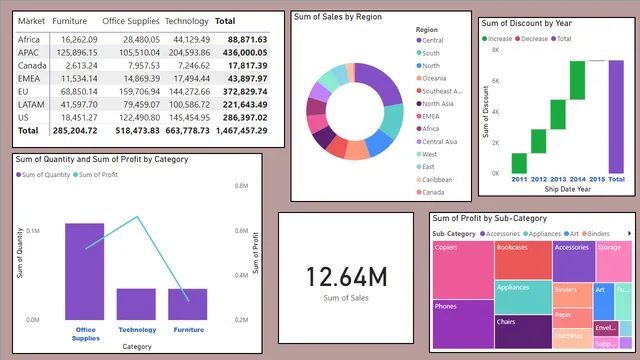The image size is (640, 360).
Task: Select Canada in the Region legend
Action: [430, 192]
